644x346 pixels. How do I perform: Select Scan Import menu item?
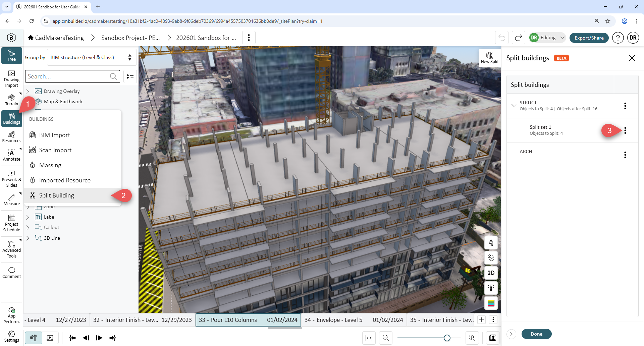[x=72, y=150]
